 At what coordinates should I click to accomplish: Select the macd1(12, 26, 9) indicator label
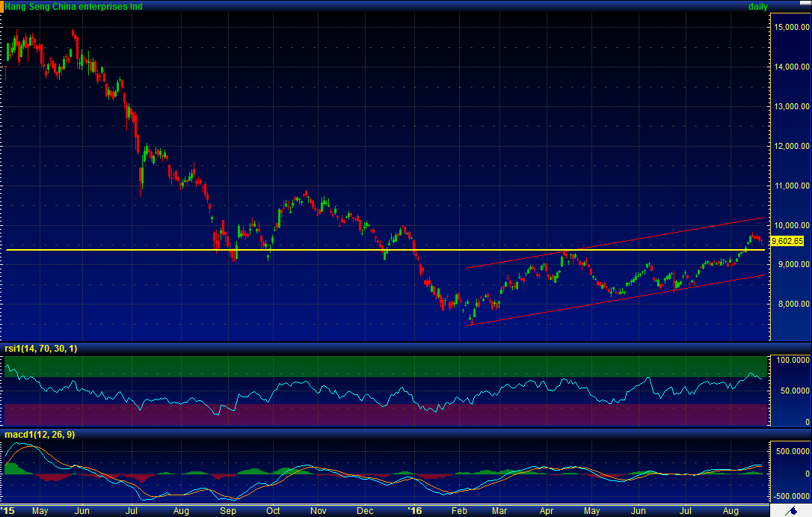point(40,434)
